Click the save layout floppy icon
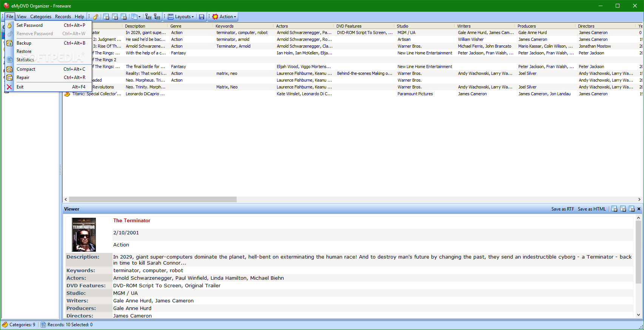The image size is (644, 330). 202,17
